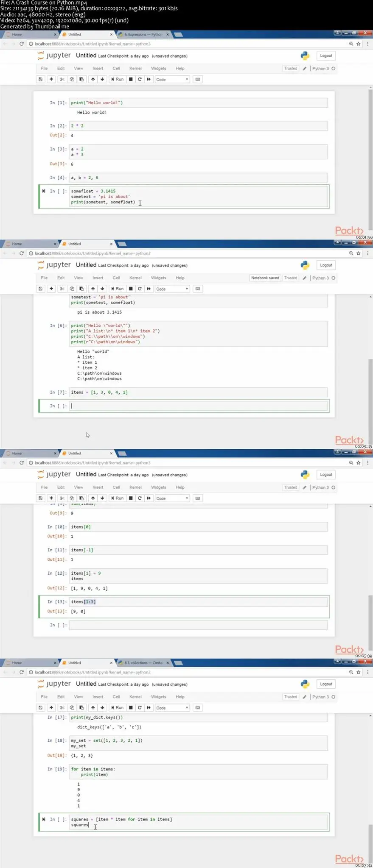Click the Python logo in the third frame header
Viewport: 373px width, 868px height.
point(305,475)
